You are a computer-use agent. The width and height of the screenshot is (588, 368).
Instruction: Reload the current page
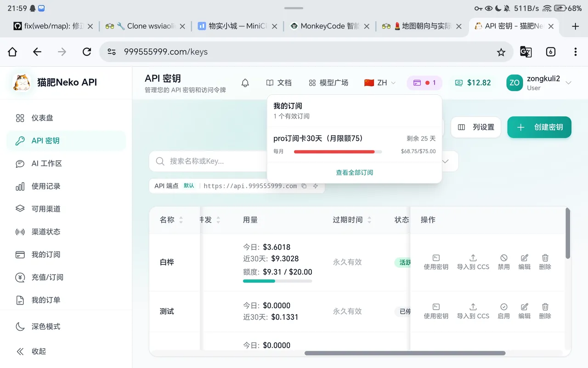pos(87,52)
